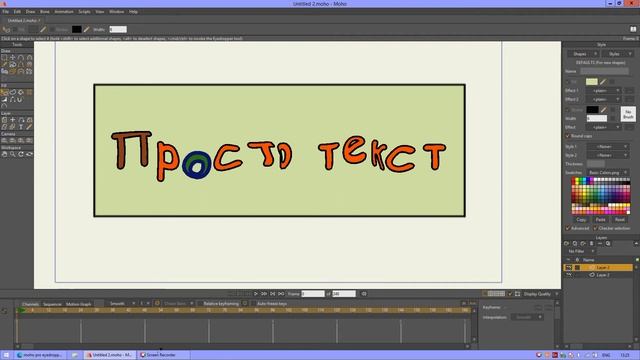Select the Select Points tool in Draw

coord(4,58)
